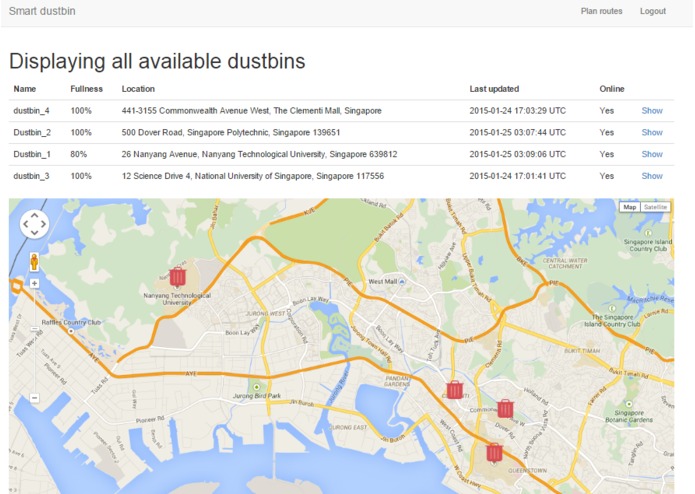This screenshot has width=695, height=494.
Task: Click the Name column header
Action: pyautogui.click(x=25, y=89)
